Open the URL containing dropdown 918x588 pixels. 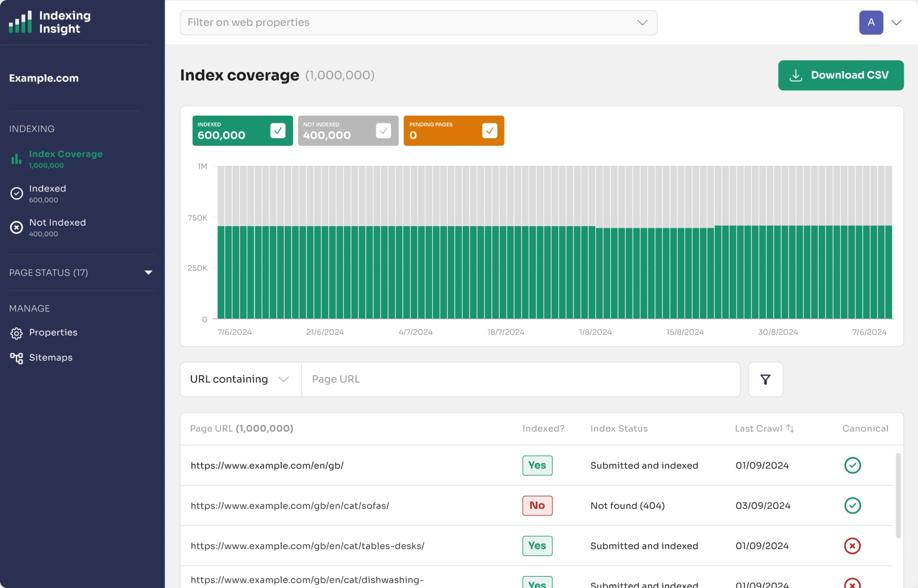tap(285, 379)
